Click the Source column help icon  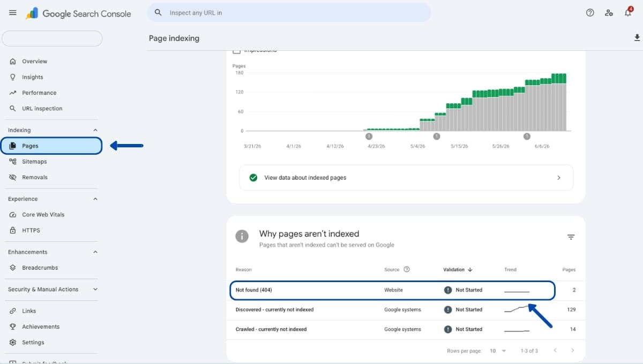(x=407, y=269)
